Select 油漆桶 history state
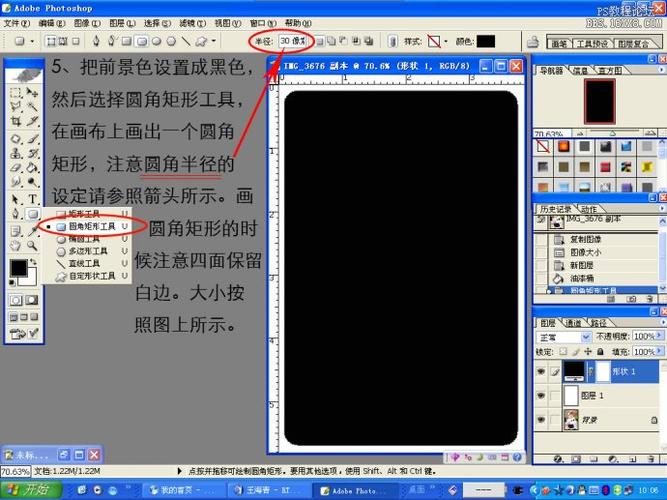667x500 pixels. (x=581, y=278)
